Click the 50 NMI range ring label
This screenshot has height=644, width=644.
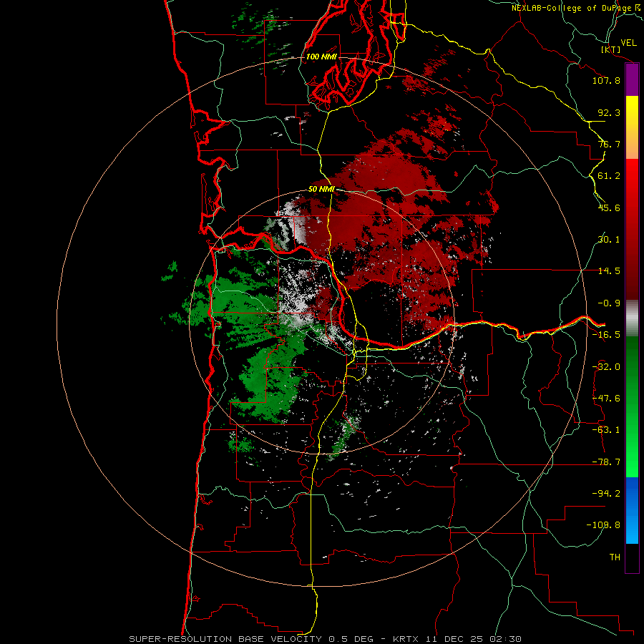pyautogui.click(x=321, y=190)
